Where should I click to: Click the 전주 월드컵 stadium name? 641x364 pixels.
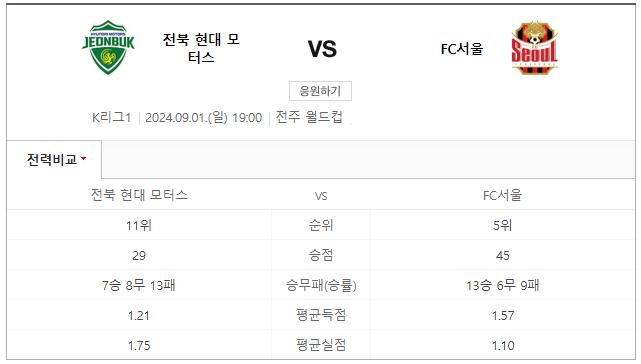pyautogui.click(x=309, y=117)
